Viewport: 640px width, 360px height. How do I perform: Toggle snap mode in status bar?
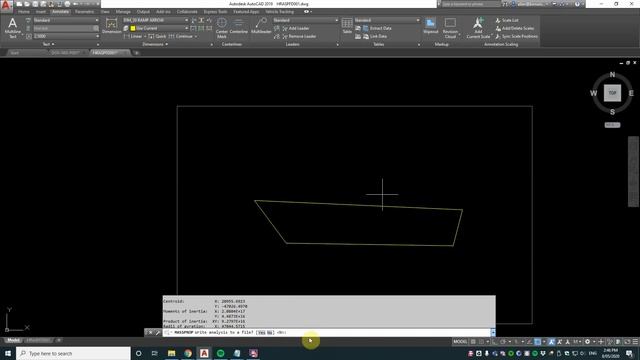click(x=482, y=342)
